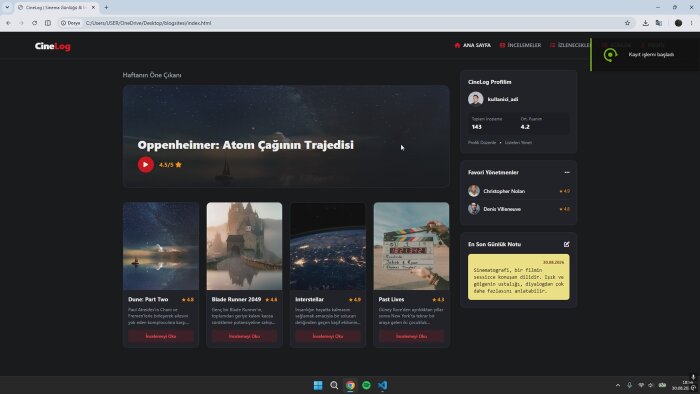This screenshot has width=700, height=394.
Task: Click the İzlenecekler list icon
Action: click(553, 45)
